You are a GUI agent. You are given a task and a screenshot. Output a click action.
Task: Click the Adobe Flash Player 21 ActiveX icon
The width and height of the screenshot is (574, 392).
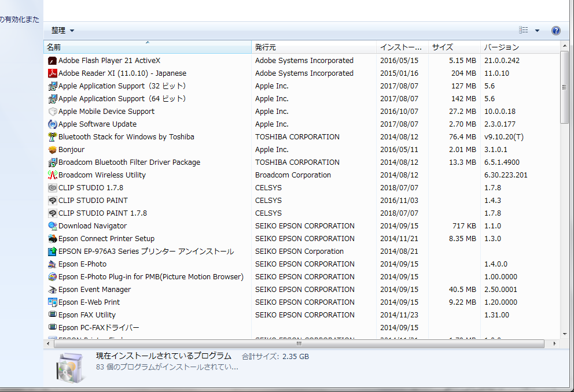53,61
